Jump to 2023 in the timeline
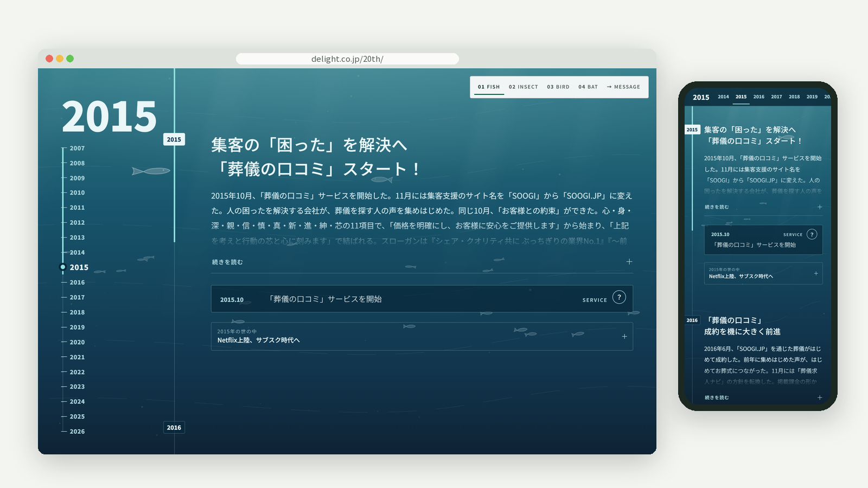The height and width of the screenshot is (488, 868). pyautogui.click(x=77, y=387)
